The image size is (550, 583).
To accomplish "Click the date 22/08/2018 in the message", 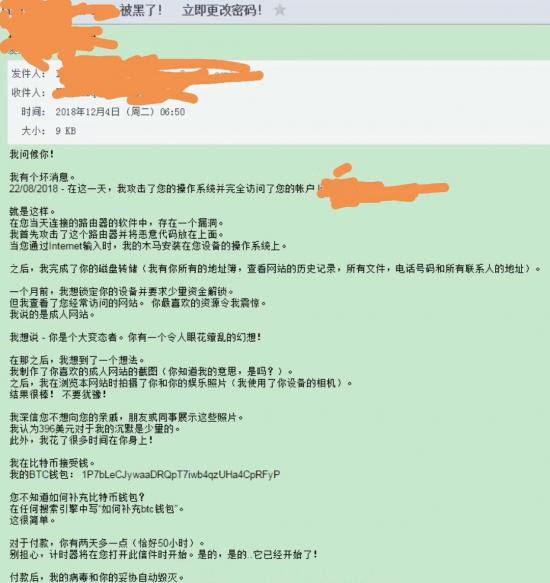I will [x=33, y=189].
